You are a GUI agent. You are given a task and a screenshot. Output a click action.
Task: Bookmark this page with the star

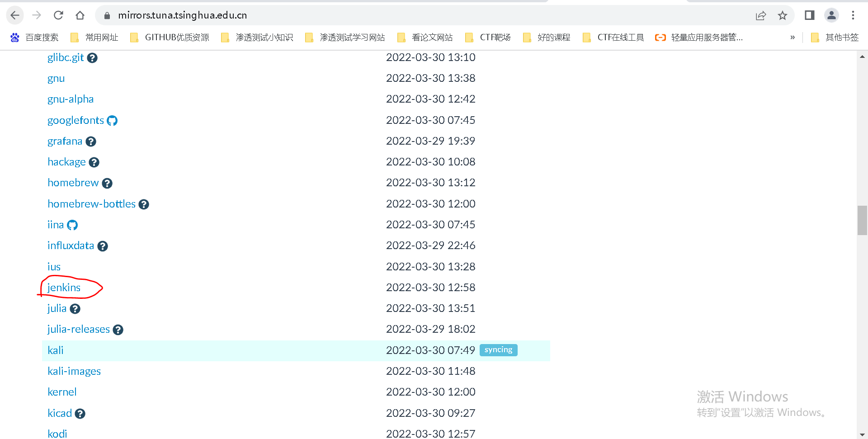click(x=783, y=15)
